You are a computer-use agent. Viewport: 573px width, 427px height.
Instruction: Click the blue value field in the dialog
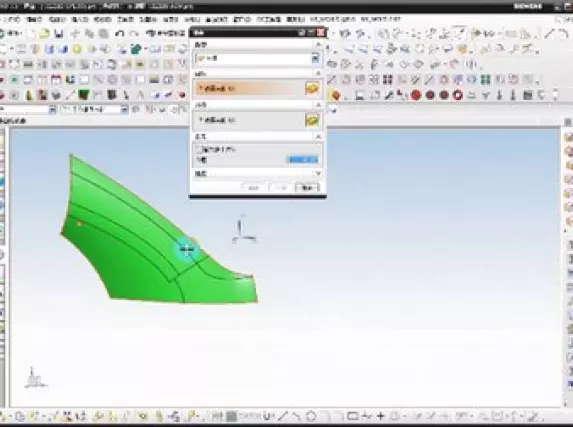(303, 160)
